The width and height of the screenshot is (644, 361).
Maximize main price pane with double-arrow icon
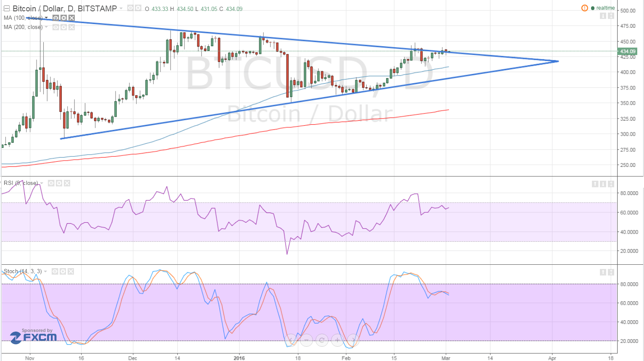pos(611,16)
